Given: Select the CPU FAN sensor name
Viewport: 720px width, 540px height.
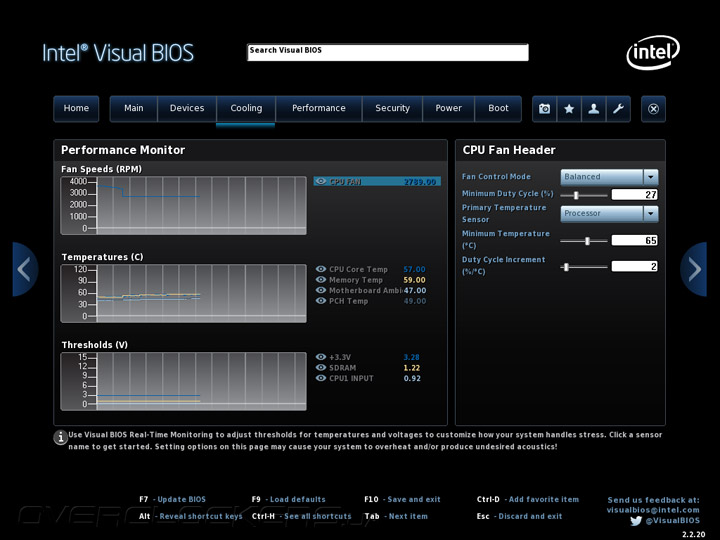Looking at the screenshot, I should (345, 182).
